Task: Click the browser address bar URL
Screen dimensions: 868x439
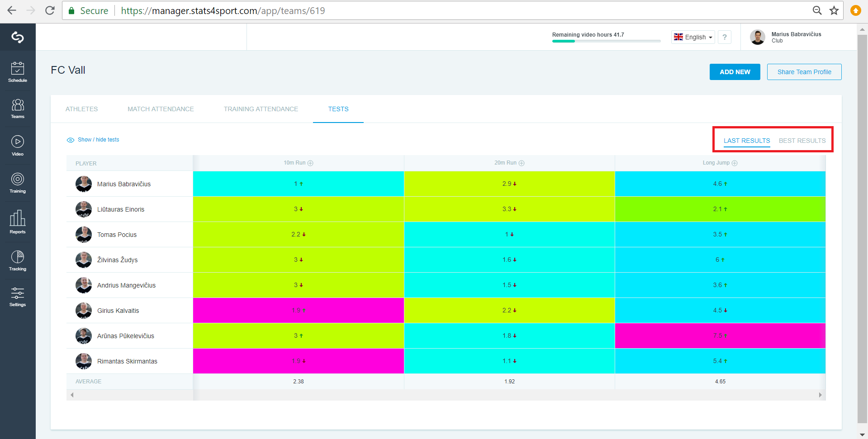Action: point(223,10)
